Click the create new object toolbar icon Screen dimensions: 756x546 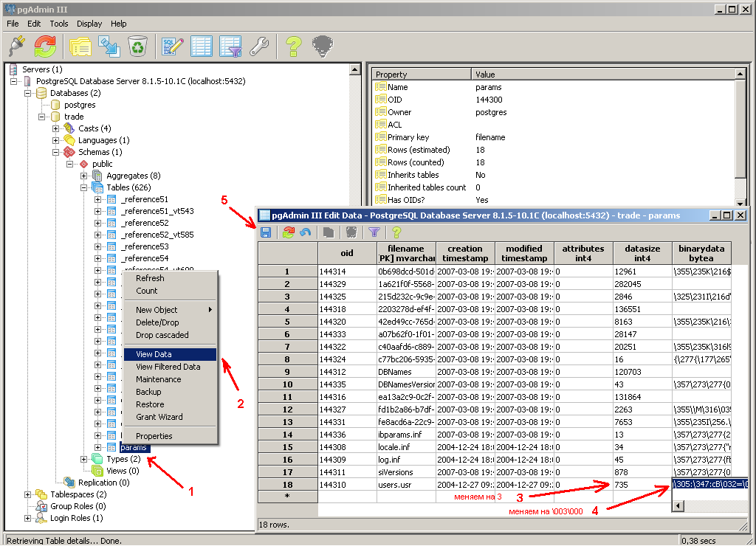109,46
